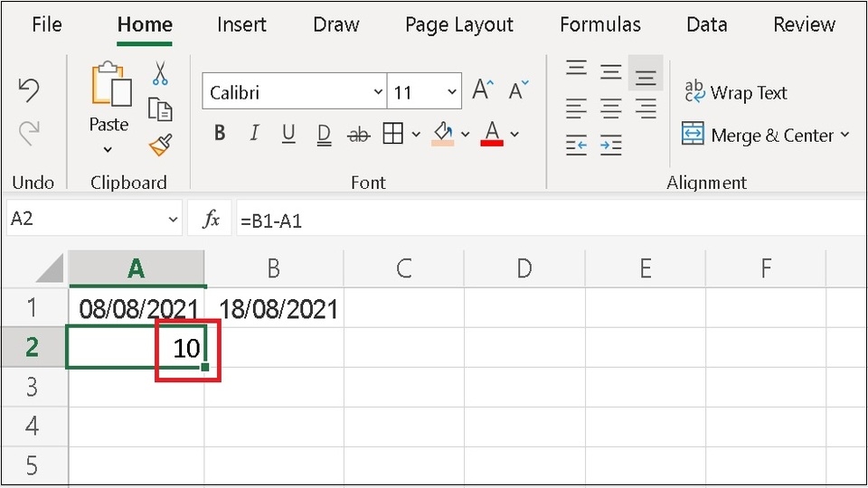Select the Format Painter brush icon

pos(161,145)
